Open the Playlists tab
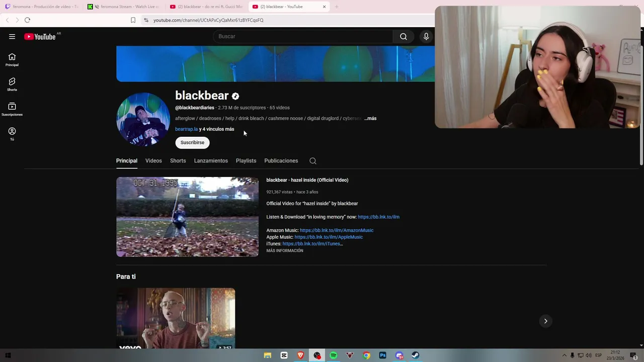This screenshot has height=362, width=644. [x=246, y=161]
